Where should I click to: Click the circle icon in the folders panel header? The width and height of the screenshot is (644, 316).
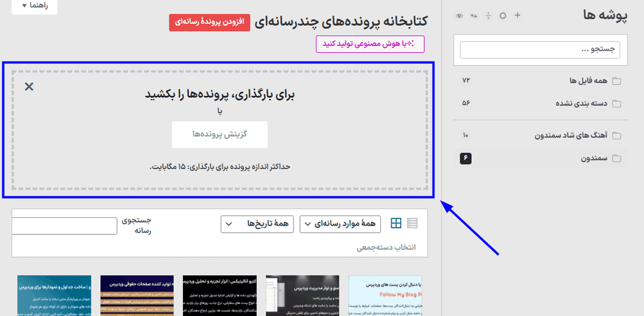503,15
